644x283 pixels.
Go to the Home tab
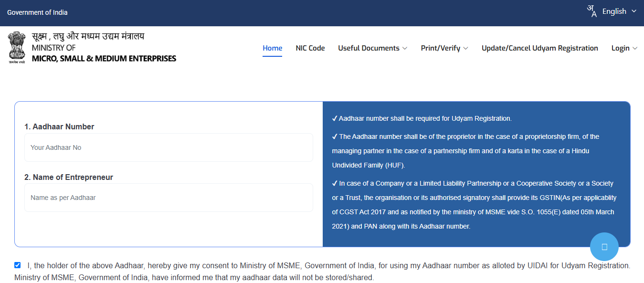tap(272, 48)
